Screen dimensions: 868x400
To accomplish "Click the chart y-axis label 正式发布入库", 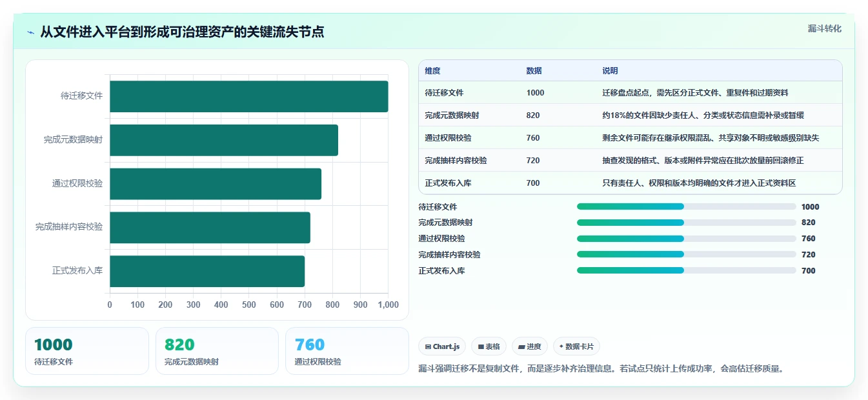I will (x=77, y=271).
